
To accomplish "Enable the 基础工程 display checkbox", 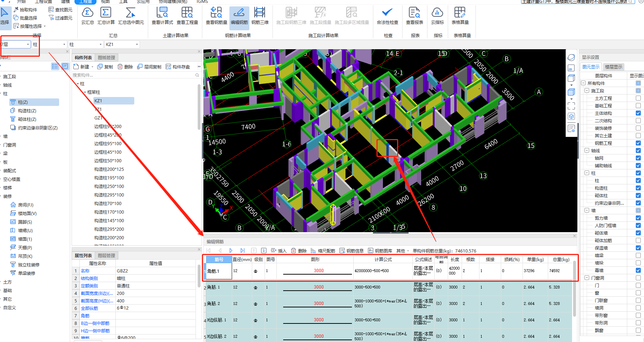I will point(638,106).
